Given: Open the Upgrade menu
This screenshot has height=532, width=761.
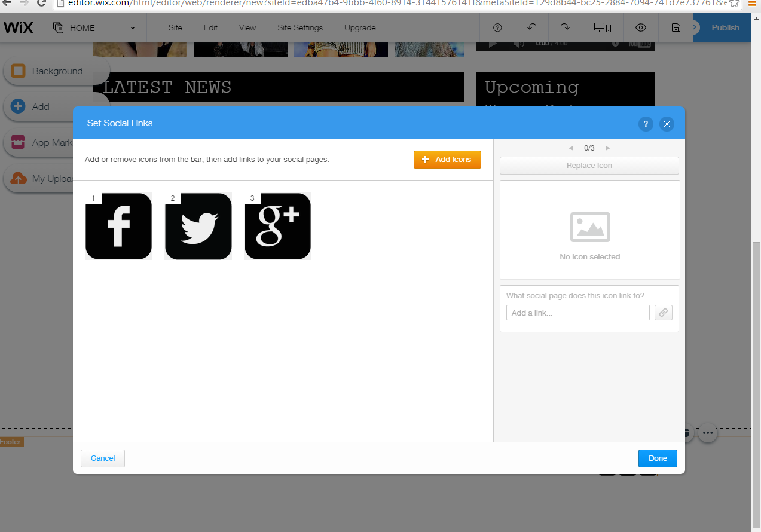Looking at the screenshot, I should pos(360,27).
